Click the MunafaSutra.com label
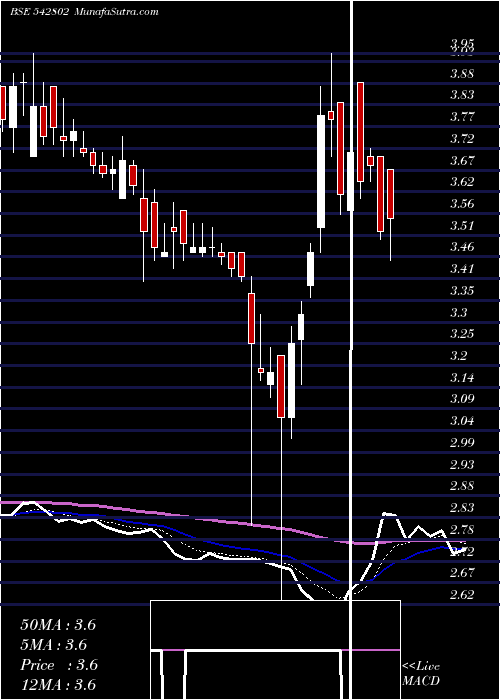Image resolution: width=500 pixels, height=700 pixels. [116, 12]
